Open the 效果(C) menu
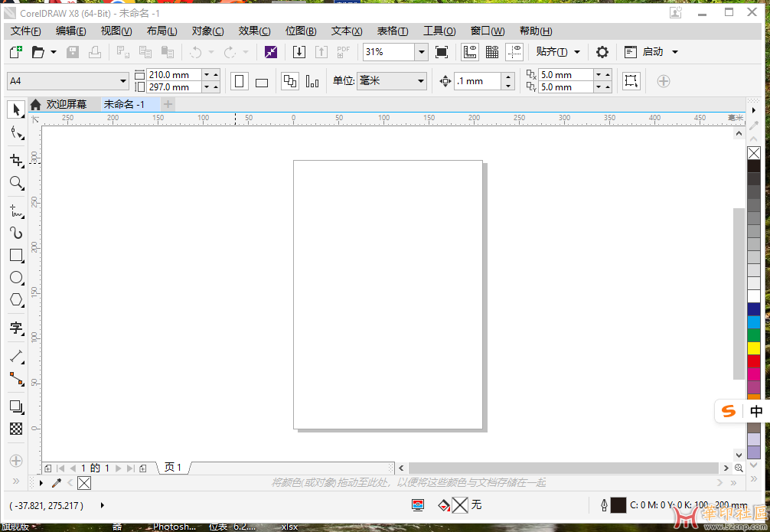 point(254,31)
